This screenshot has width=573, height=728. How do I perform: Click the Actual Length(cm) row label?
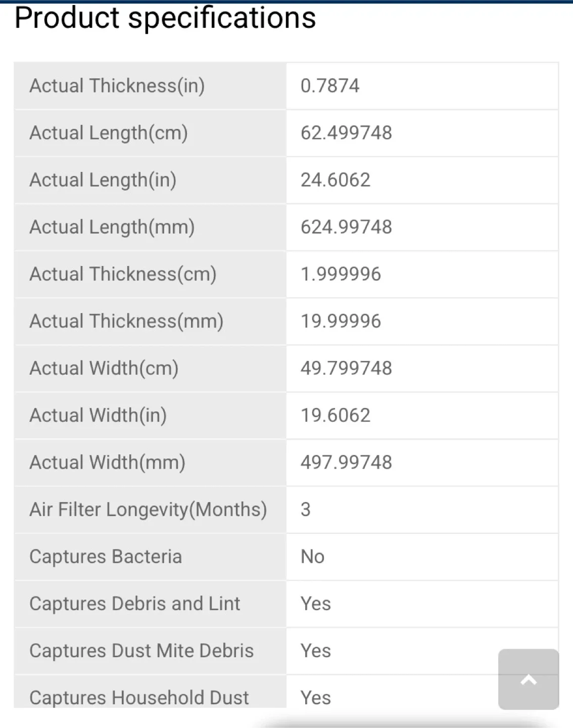coord(109,133)
